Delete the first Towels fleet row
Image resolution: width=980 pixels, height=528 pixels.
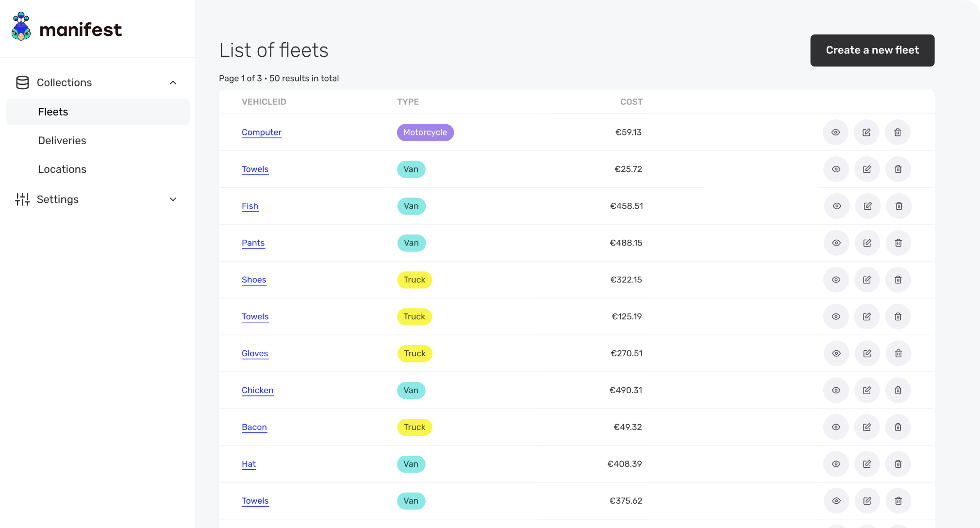897,169
